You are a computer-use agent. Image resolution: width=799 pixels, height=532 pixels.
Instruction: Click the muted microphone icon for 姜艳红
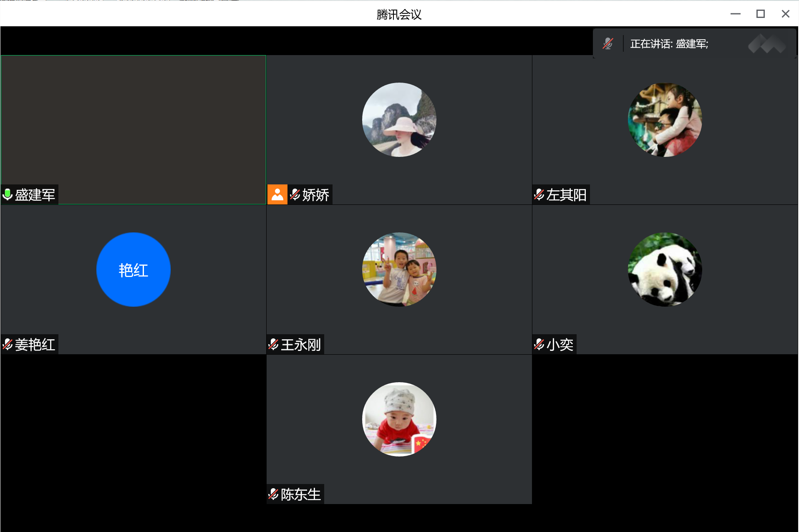[8, 344]
